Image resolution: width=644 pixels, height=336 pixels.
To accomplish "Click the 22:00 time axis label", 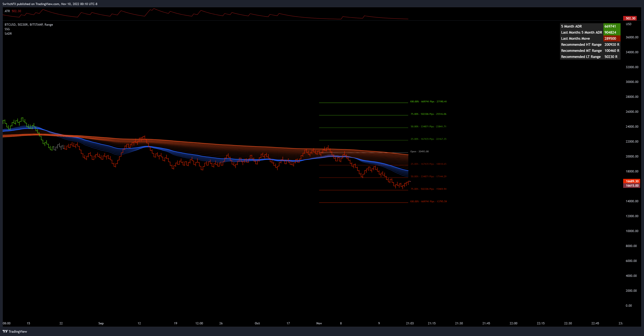I will 513,323.
